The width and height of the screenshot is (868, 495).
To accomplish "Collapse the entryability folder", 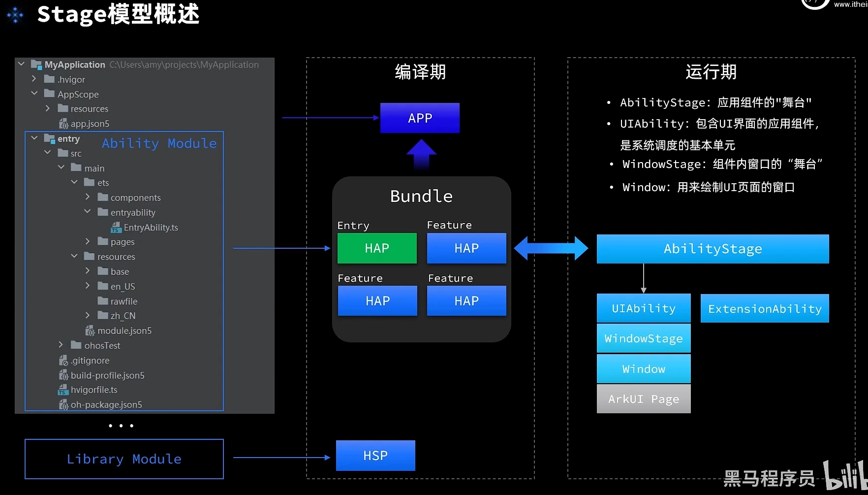I will tap(88, 211).
